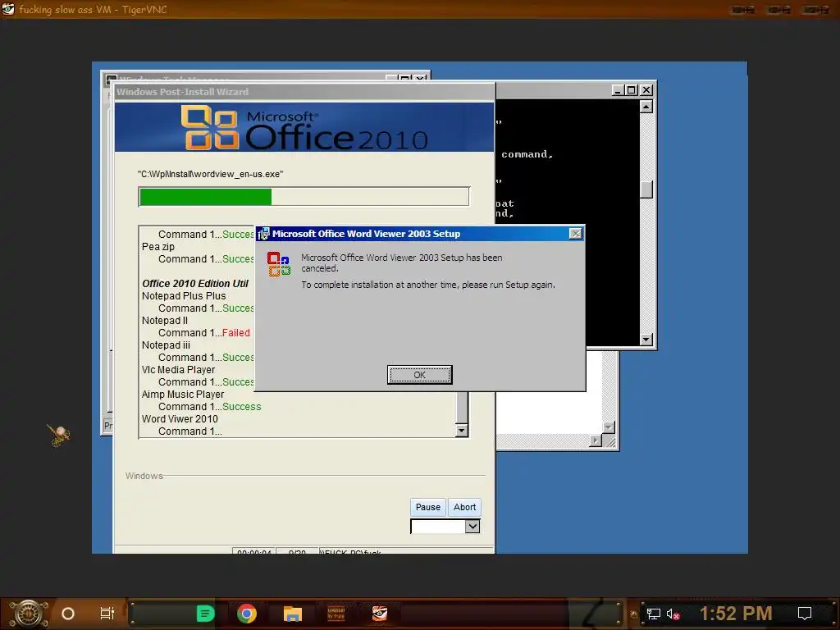840x630 pixels.
Task: Click 'Office 2010 Edition Util' heading
Action: click(195, 283)
